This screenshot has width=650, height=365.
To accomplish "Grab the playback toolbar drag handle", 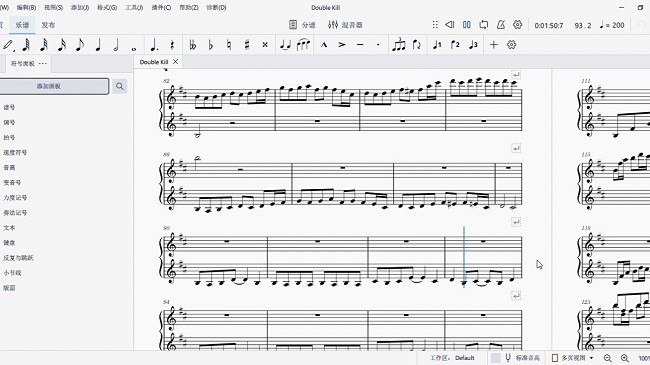I will click(x=435, y=25).
